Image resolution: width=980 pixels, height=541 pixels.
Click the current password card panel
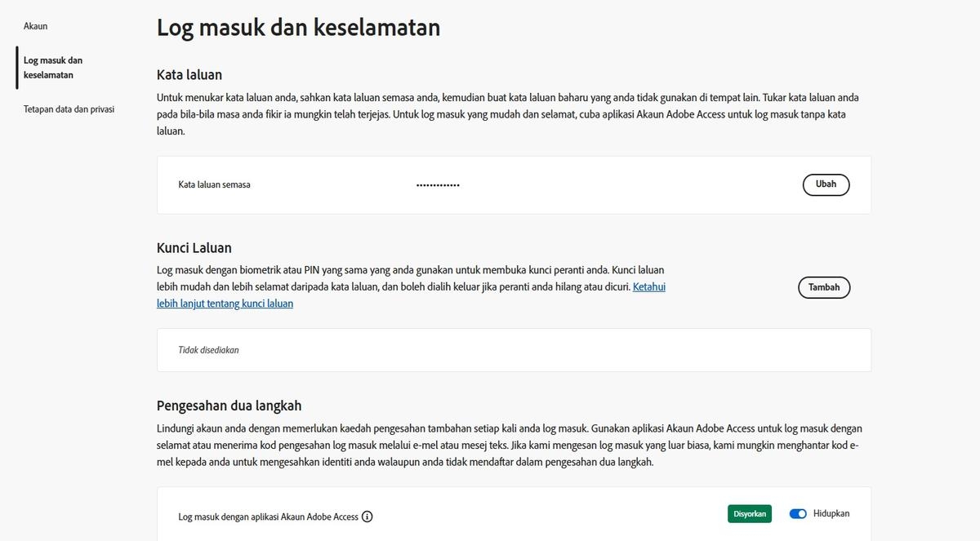tap(514, 184)
